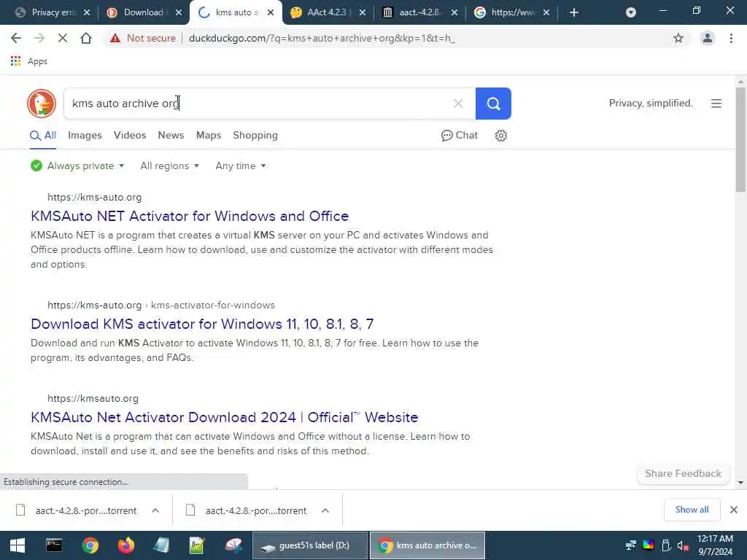Screen dimensions: 747x560
Task: Launch Firefox from the taskbar
Action: (x=125, y=545)
